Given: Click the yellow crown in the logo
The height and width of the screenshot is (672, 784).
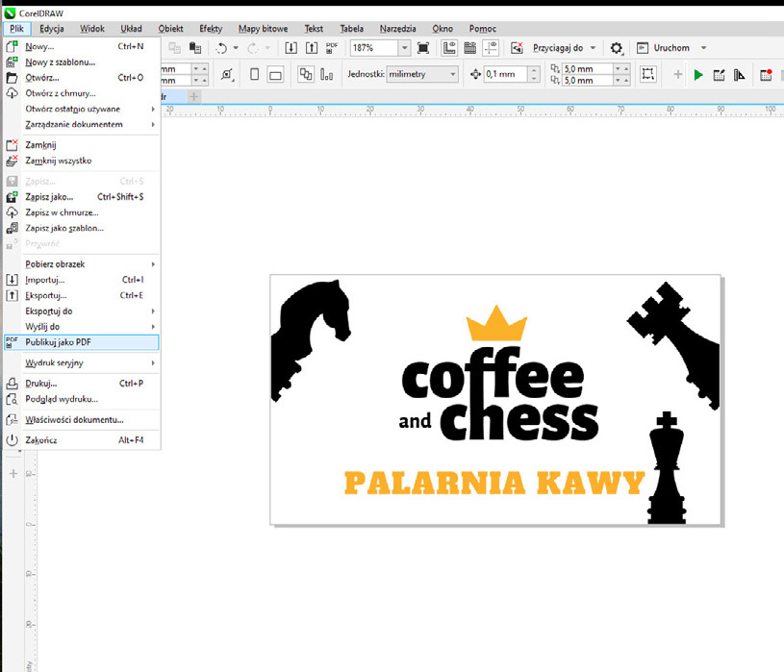Looking at the screenshot, I should 496,323.
